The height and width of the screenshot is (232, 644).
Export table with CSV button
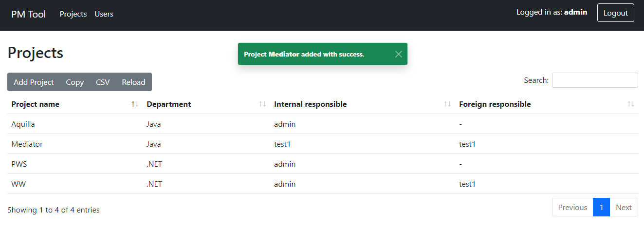coord(103,82)
